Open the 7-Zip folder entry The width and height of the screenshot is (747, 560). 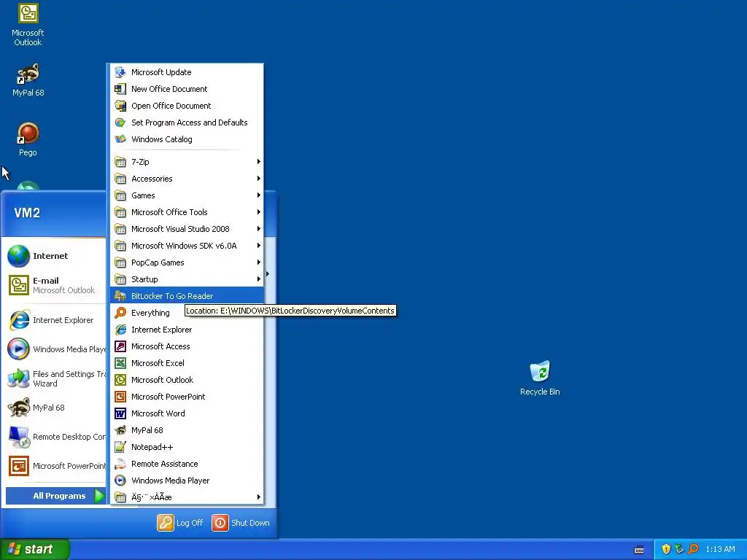187,162
